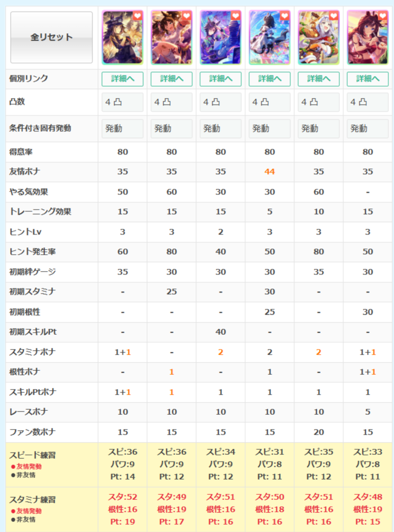
Task: Follow 詳細へ link for the sixth card
Action: click(x=368, y=79)
